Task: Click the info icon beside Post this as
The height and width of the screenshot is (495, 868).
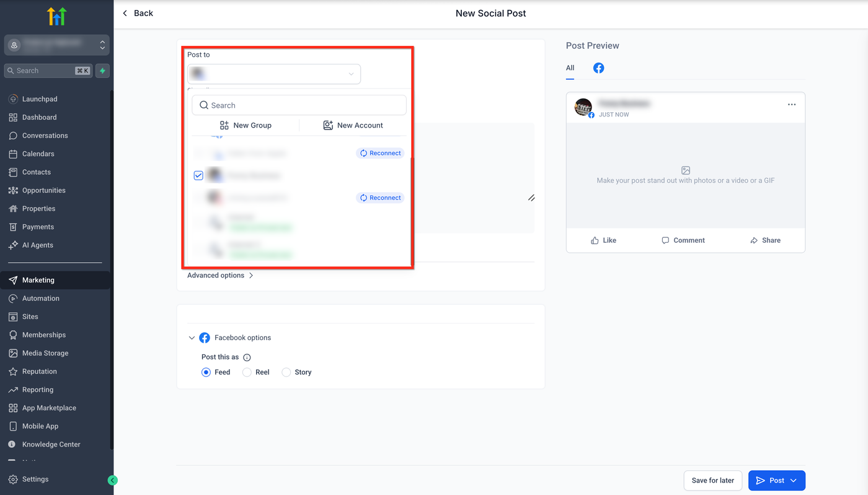Action: [x=247, y=357]
